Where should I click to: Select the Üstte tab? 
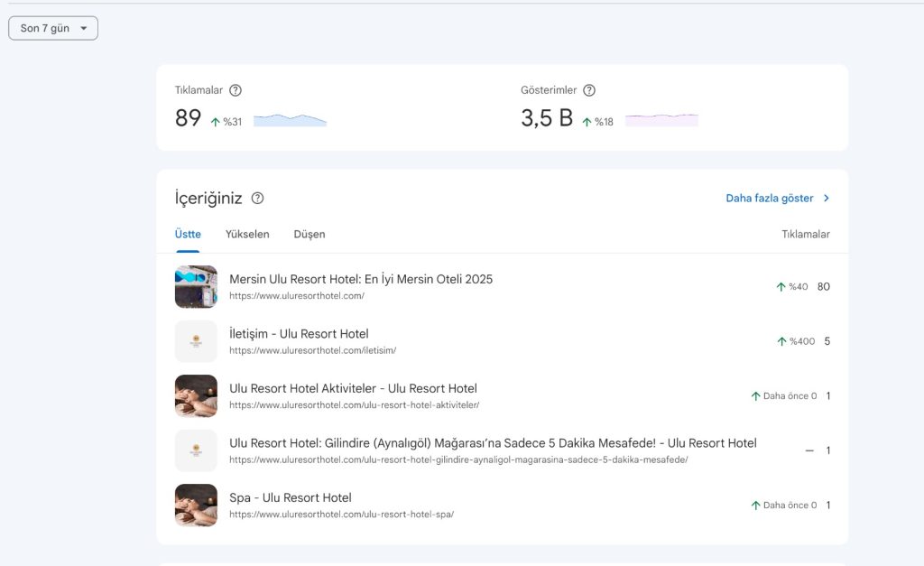187,234
